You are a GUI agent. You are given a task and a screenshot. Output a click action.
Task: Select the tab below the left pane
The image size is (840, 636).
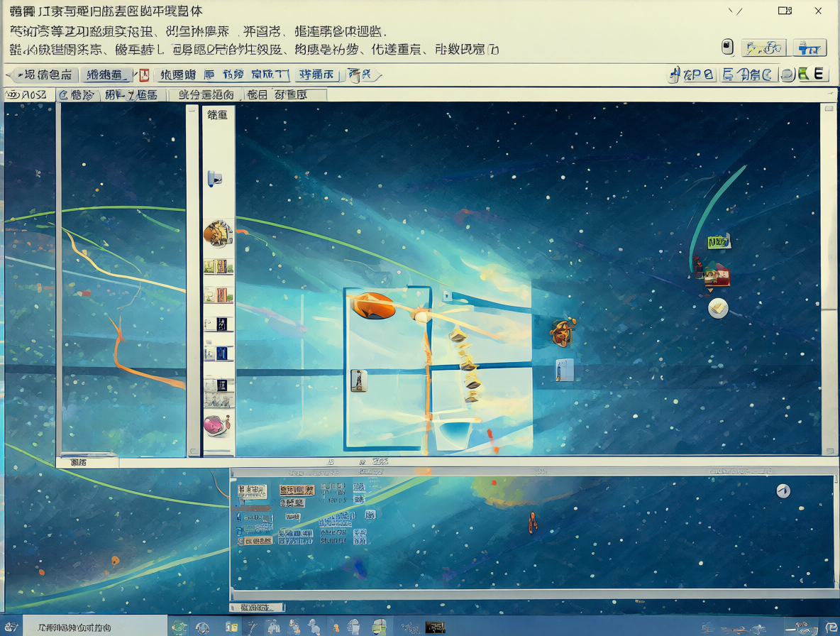point(87,462)
